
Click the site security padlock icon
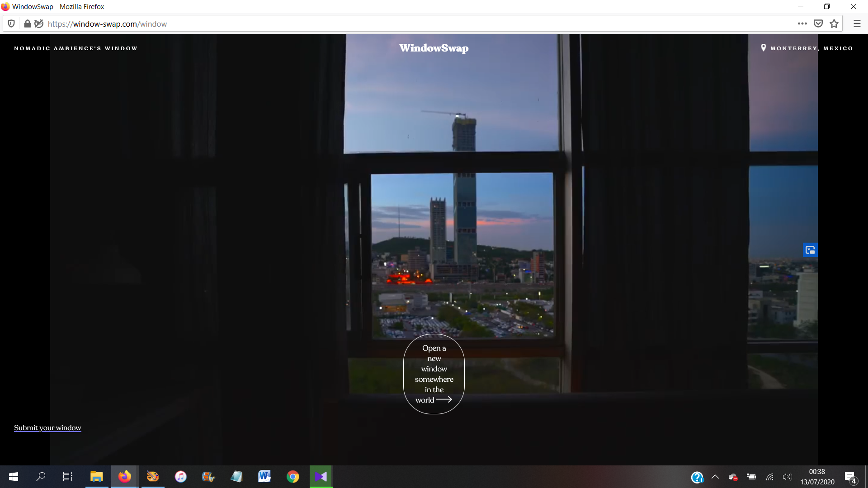point(27,24)
